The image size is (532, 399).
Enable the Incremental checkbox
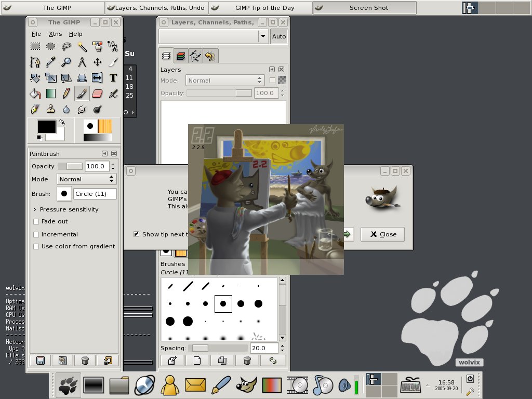pos(36,234)
